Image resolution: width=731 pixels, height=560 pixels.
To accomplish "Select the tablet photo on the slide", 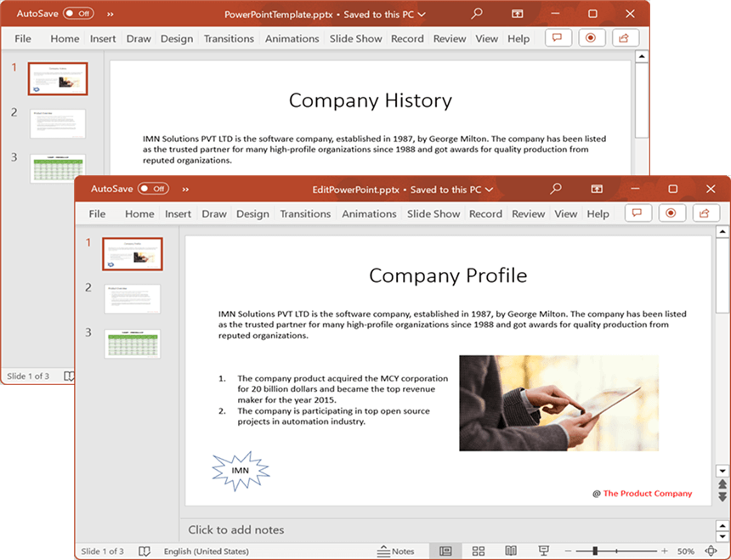I will point(558,403).
